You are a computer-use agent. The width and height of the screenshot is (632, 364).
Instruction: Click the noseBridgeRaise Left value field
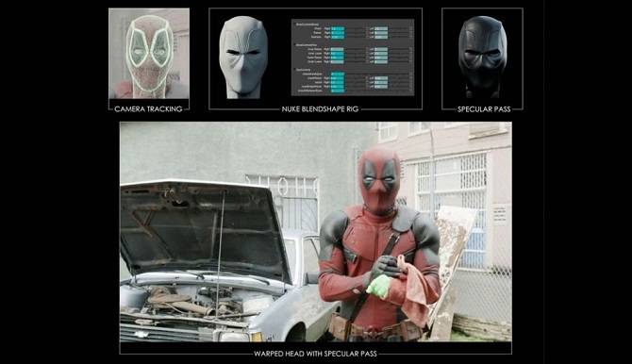(381, 87)
